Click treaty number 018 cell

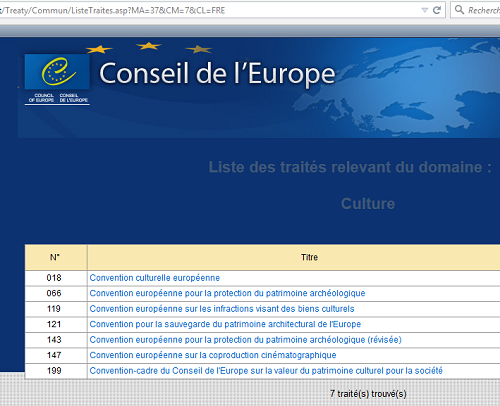point(54,278)
